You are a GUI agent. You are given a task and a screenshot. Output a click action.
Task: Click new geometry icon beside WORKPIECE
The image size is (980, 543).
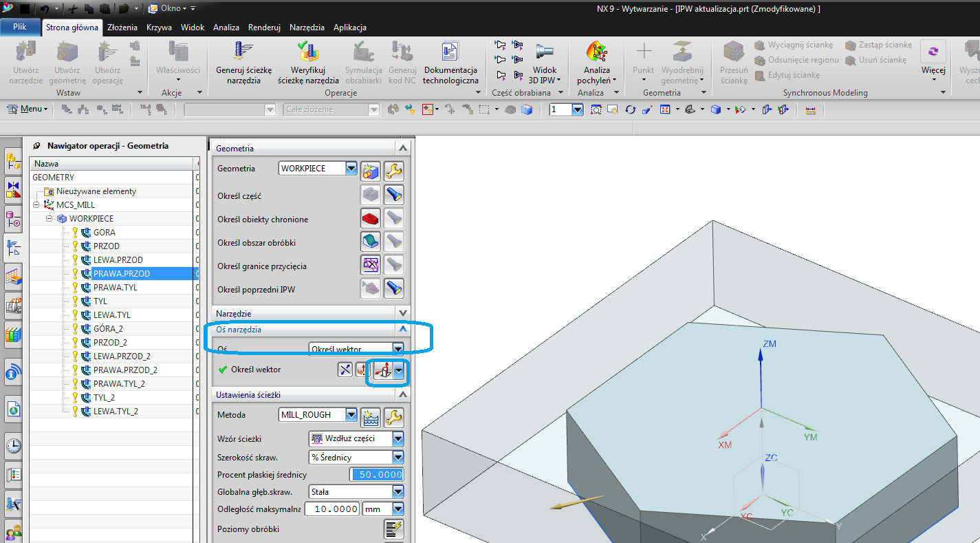[x=371, y=171]
